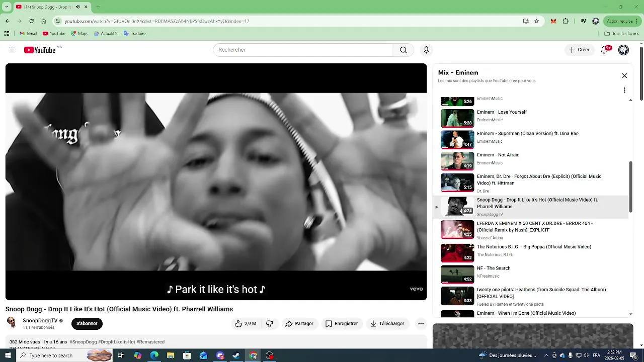Open the SnoopDoggTV channel name link
This screenshot has height=362, width=644.
click(x=40, y=321)
